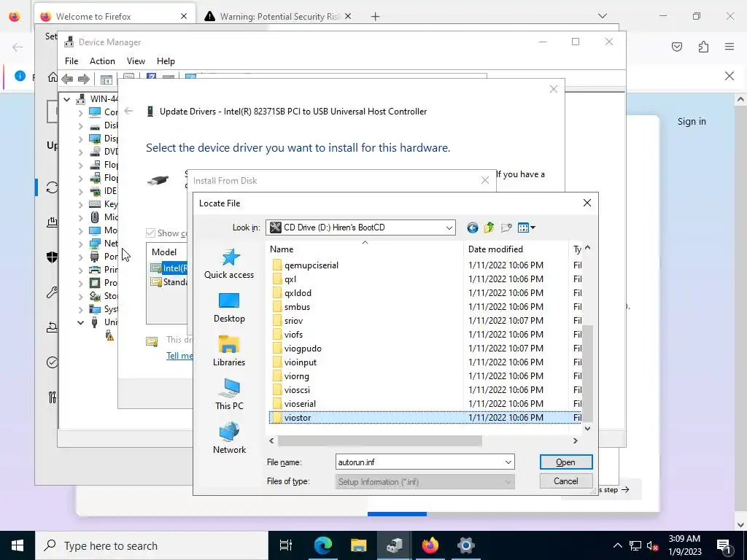Sort file list by Date modified column

click(x=516, y=249)
